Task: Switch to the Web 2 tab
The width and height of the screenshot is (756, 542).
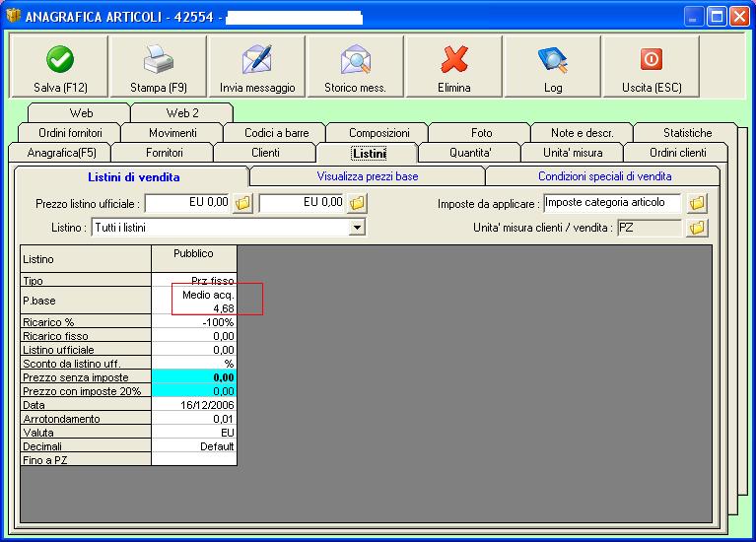Action: pos(181,113)
